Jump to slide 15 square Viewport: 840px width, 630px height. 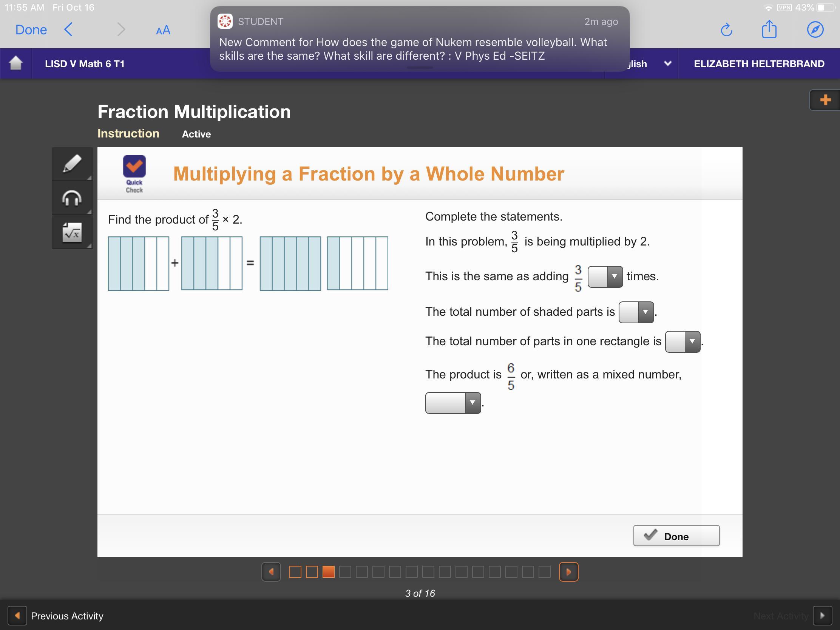528,572
